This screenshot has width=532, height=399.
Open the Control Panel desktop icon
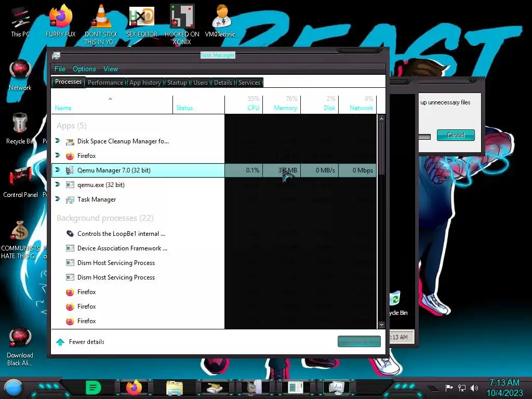(20, 182)
